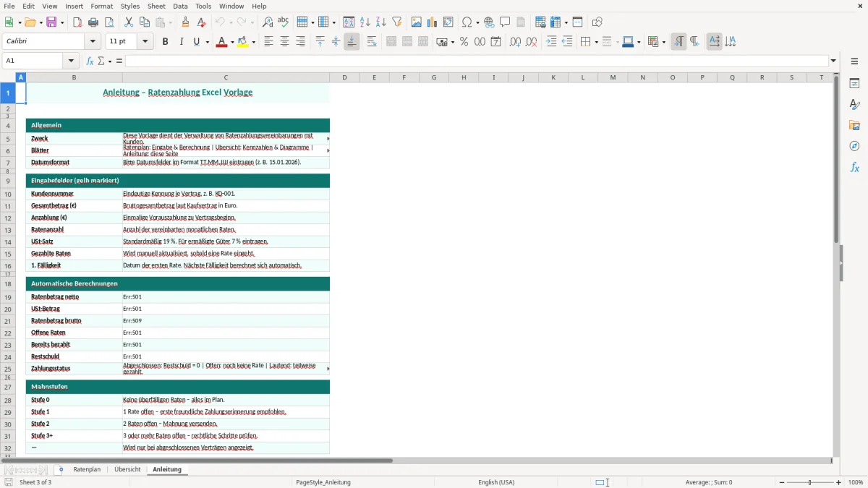The height and width of the screenshot is (488, 868).
Task: Toggle italic formatting
Action: (181, 42)
